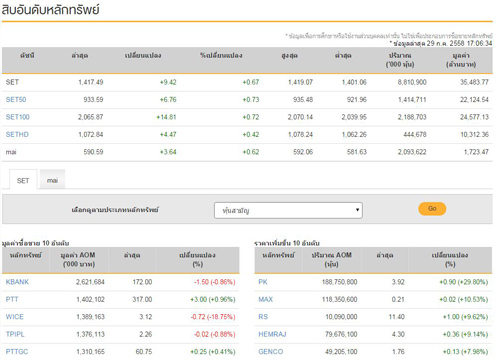Screen dimensions: 500x360
Task: Select TPIPL last price 2.26
Action: 146,334
